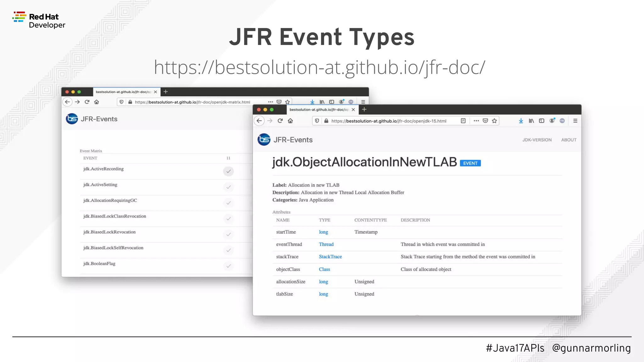The height and width of the screenshot is (362, 644).
Task: Click check mark for jdk.BiasedLockSelfRevocation row
Action: [229, 250]
